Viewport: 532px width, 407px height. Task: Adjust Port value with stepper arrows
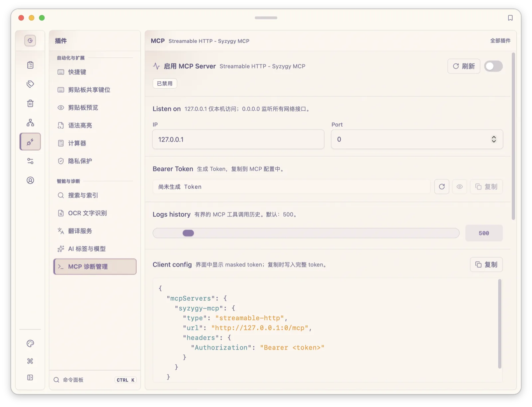(494, 139)
